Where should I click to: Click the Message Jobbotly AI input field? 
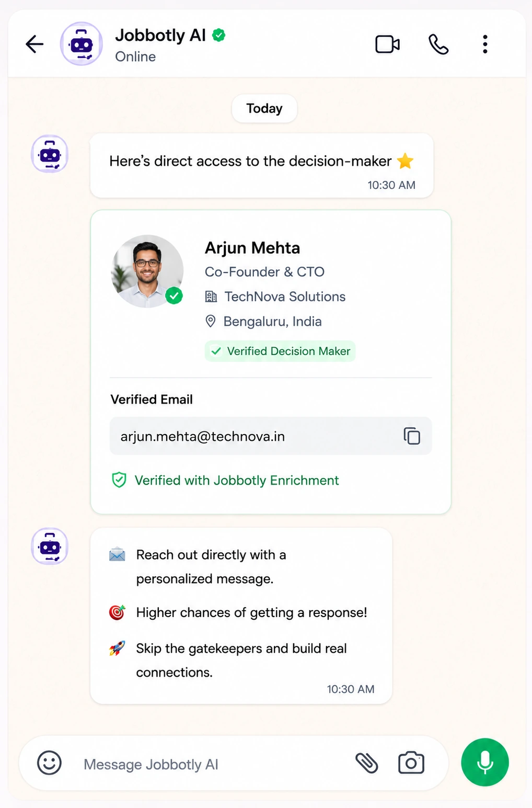(x=209, y=764)
